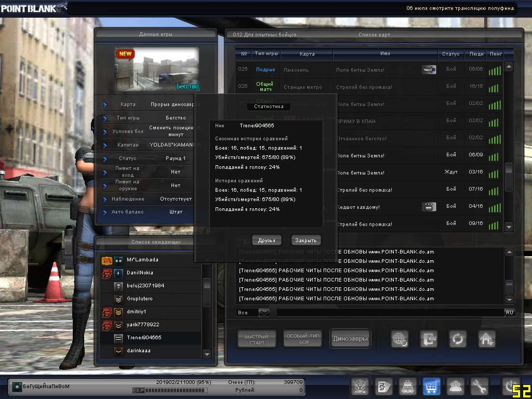Sort rooms by 'Люди' column header
The width and height of the screenshot is (532, 399).
point(476,54)
